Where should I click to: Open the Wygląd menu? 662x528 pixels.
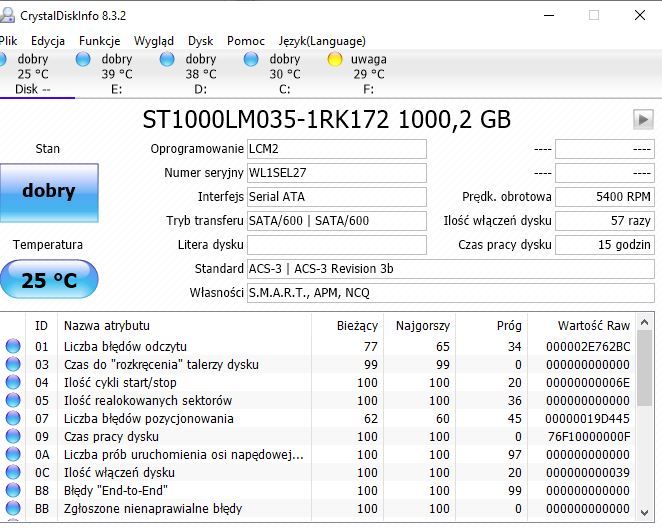coord(154,41)
